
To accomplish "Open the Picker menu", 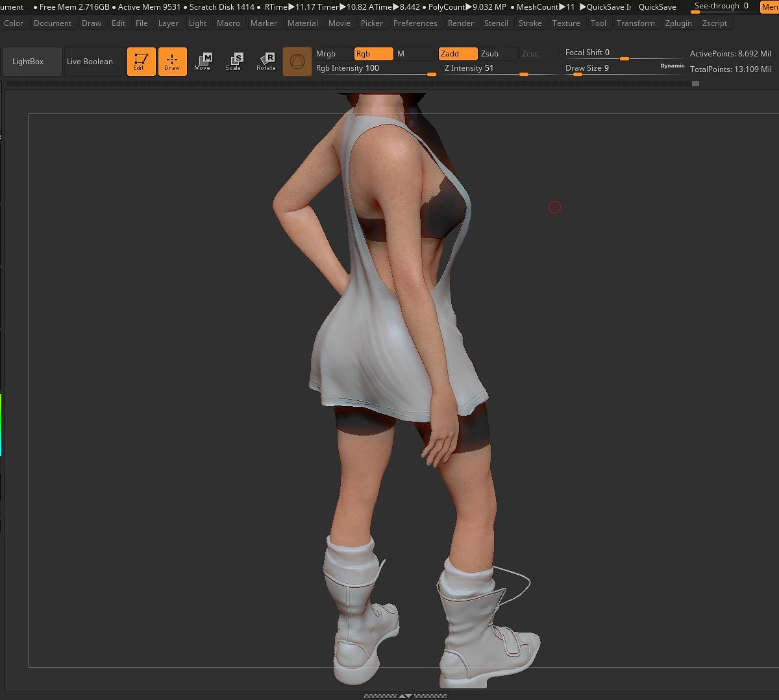I will (372, 23).
